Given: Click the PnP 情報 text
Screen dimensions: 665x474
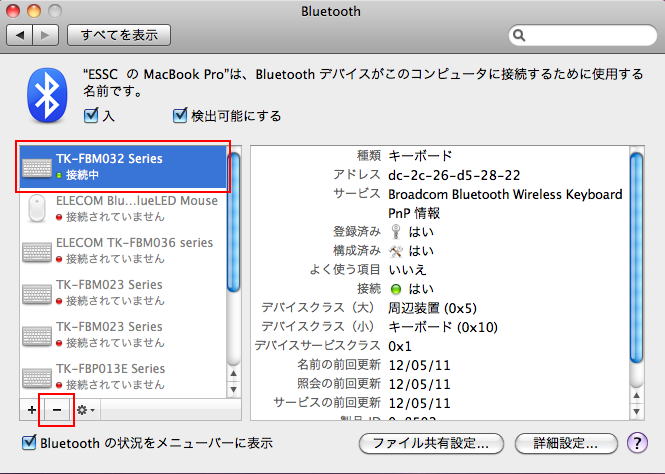Looking at the screenshot, I should pyautogui.click(x=414, y=213).
